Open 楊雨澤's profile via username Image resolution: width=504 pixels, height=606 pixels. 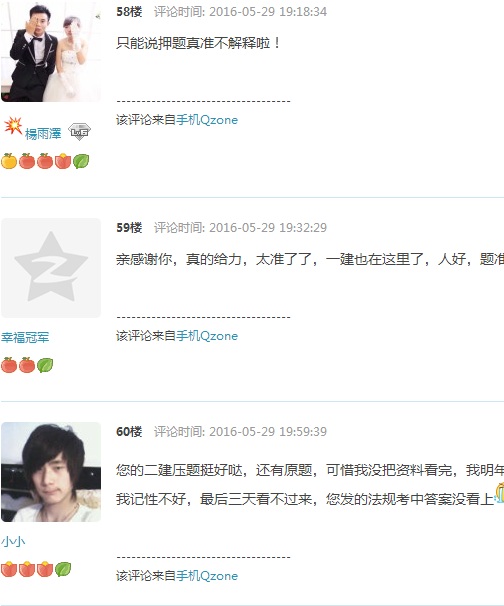point(43,134)
